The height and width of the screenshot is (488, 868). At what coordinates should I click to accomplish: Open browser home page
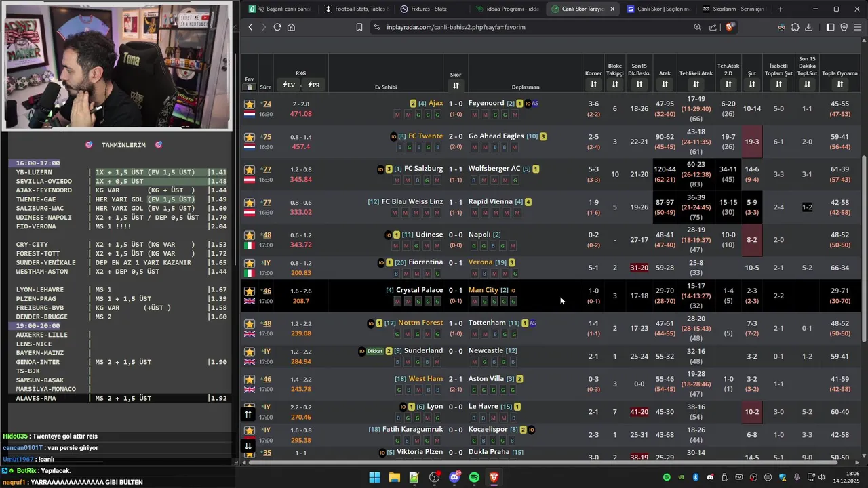291,27
